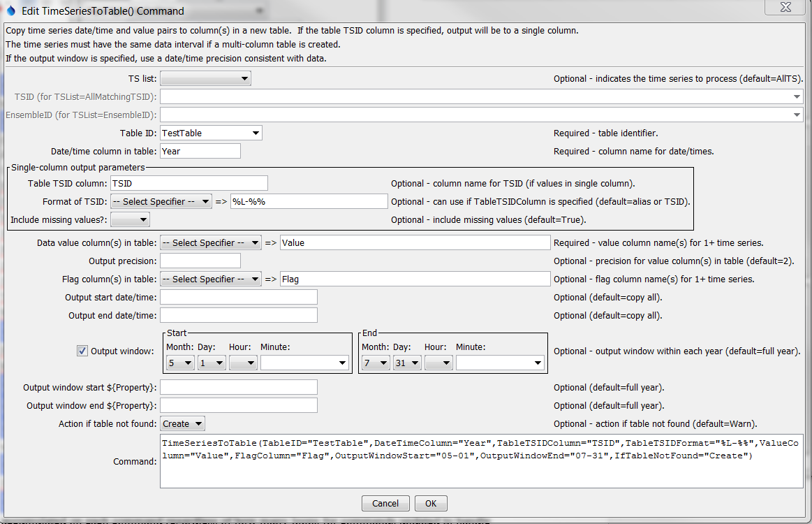The height and width of the screenshot is (524, 812).
Task: Open the Include missing values dropdown
Action: 131,220
